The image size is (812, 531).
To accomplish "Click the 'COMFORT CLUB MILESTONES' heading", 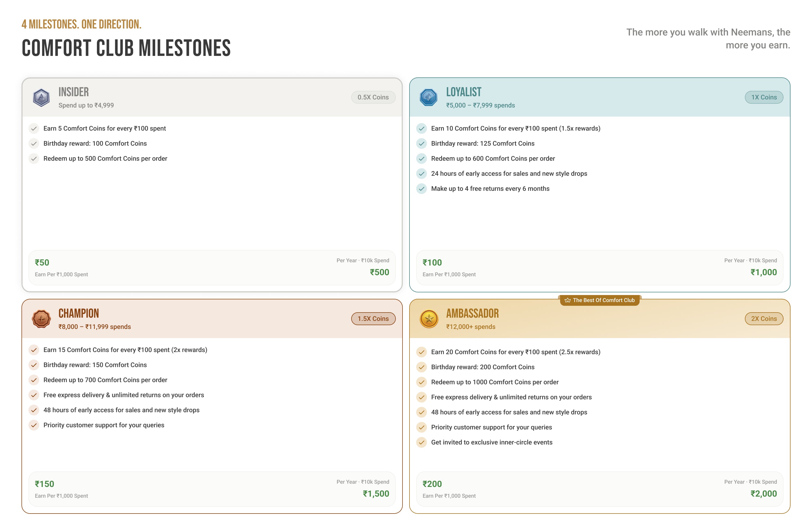I will 126,48.
